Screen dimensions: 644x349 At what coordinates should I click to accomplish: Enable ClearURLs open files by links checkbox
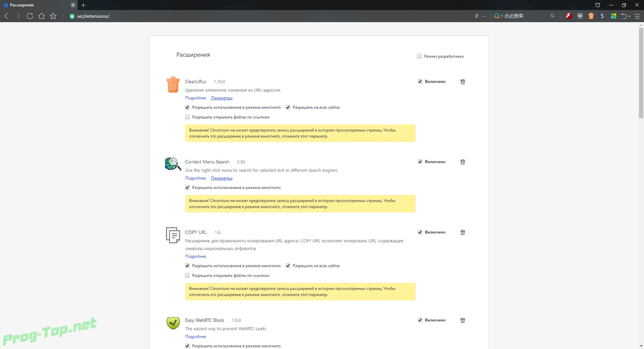[x=187, y=117]
